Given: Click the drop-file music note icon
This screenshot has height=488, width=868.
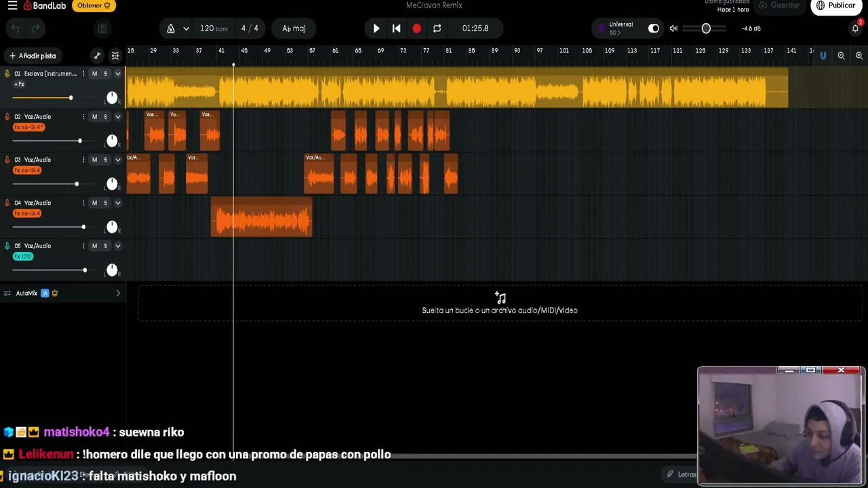Looking at the screenshot, I should (500, 298).
